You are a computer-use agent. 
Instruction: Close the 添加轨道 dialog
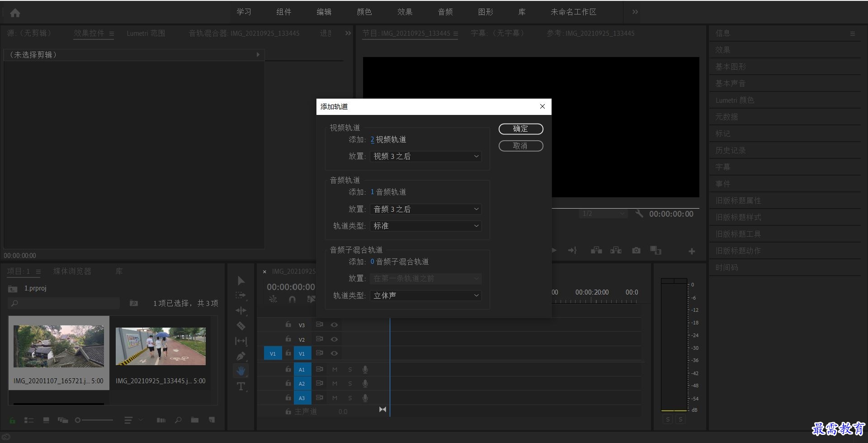[x=542, y=106]
